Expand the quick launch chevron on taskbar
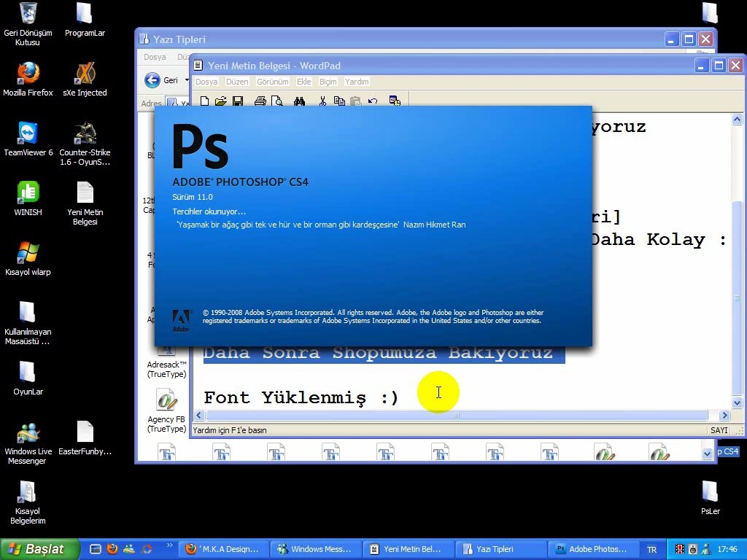The height and width of the screenshot is (560, 747). coord(169,545)
